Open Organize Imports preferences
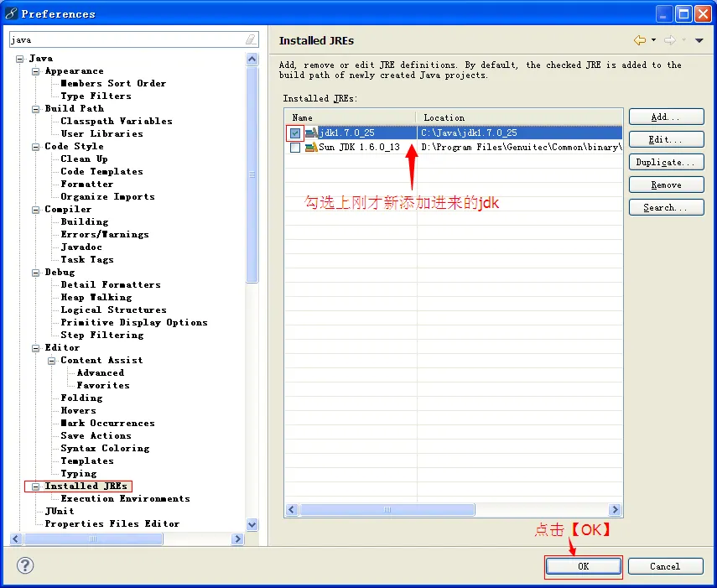 pos(108,196)
